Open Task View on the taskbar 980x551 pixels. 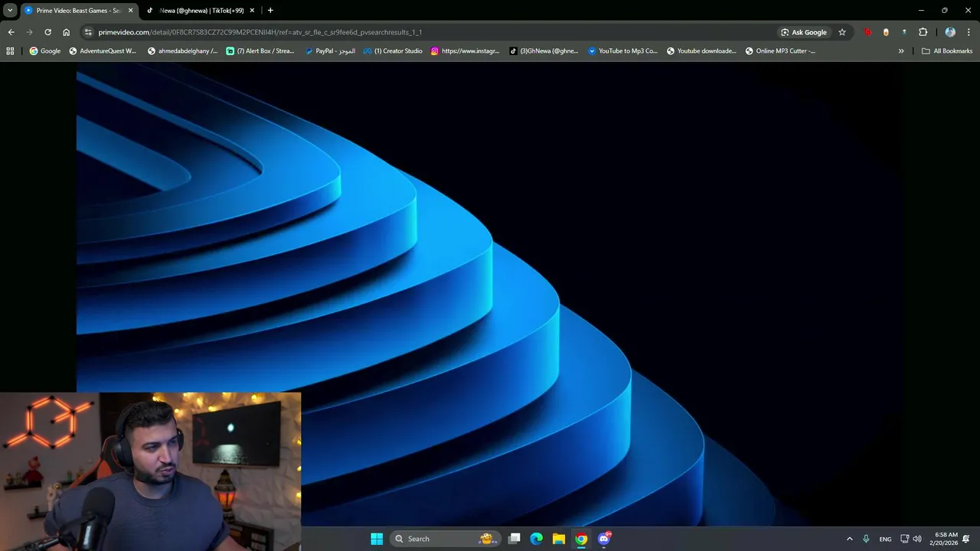pos(514,539)
